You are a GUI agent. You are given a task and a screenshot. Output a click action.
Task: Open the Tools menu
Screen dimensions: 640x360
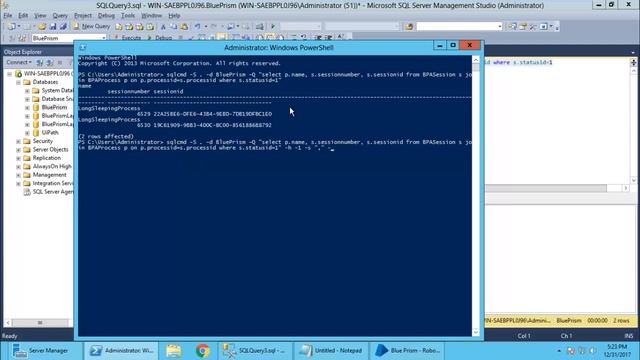tap(128, 16)
